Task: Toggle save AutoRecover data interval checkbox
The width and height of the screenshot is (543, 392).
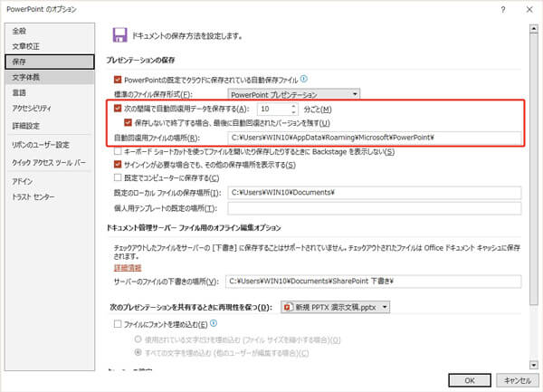Action: [x=118, y=109]
